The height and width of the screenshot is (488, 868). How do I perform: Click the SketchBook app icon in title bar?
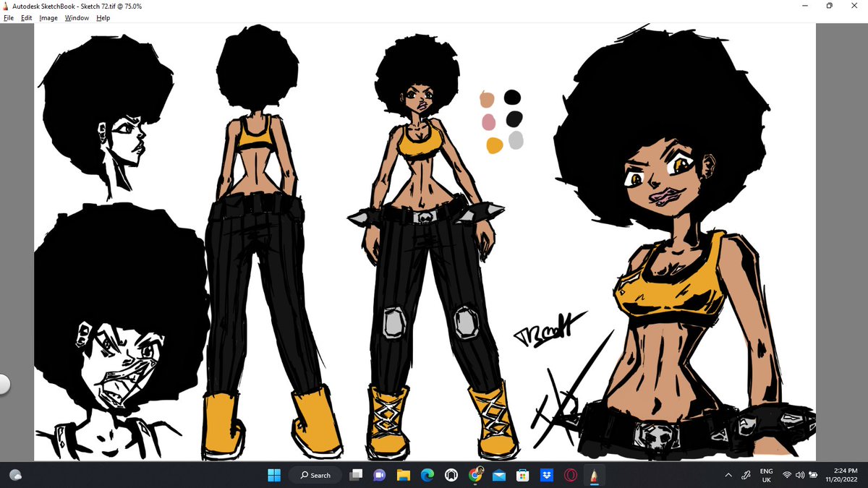point(7,6)
